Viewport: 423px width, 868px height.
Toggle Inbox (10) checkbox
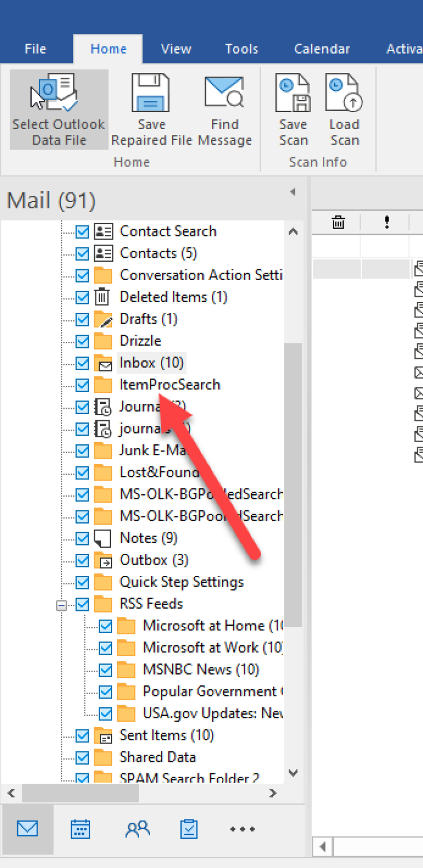(x=83, y=363)
